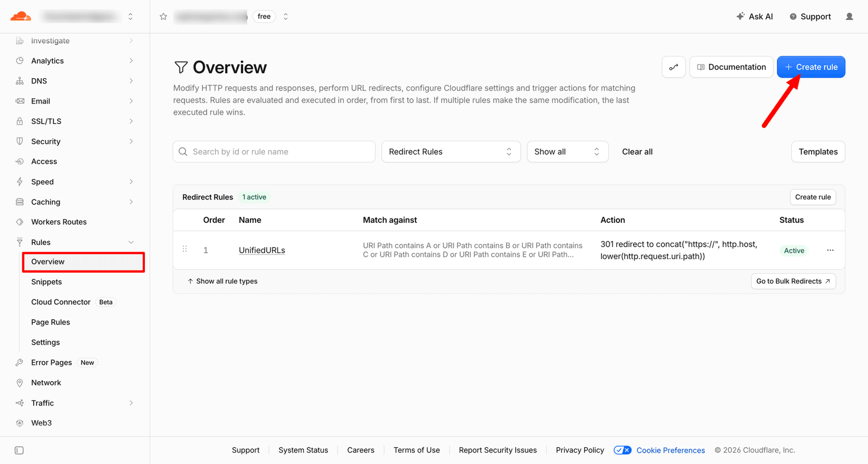This screenshot has width=868, height=464.
Task: Click the blue Create rule button
Action: (811, 67)
